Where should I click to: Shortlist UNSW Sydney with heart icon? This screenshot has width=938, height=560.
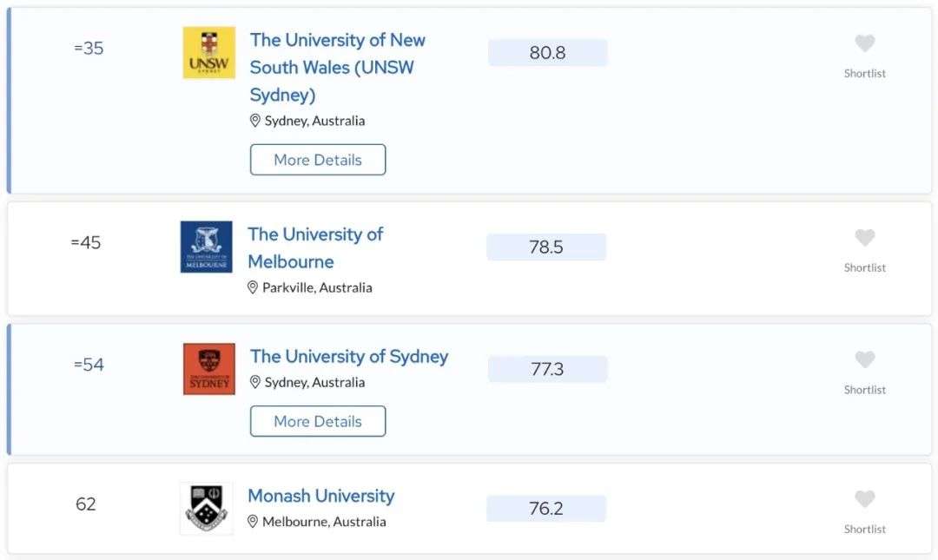click(864, 43)
